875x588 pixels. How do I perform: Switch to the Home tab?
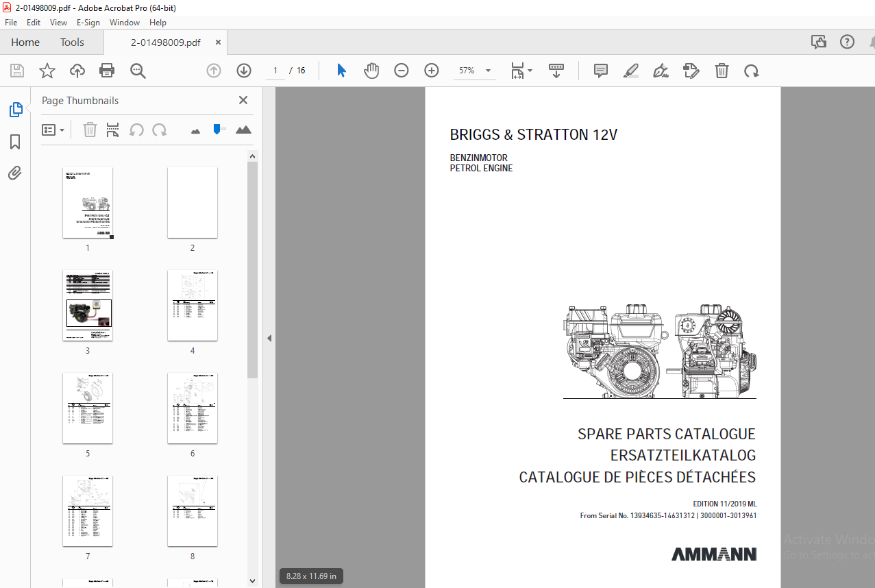pyautogui.click(x=25, y=42)
